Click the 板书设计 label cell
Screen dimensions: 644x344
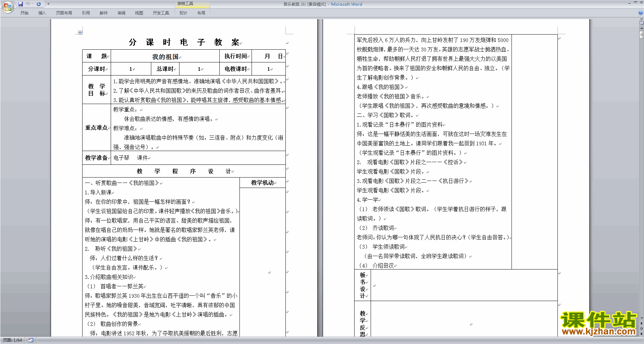tap(363, 285)
